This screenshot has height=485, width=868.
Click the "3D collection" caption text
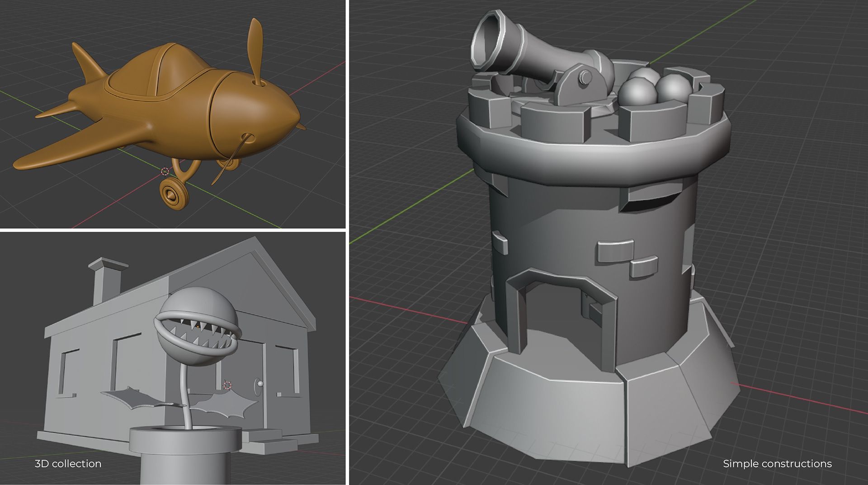[x=68, y=464]
